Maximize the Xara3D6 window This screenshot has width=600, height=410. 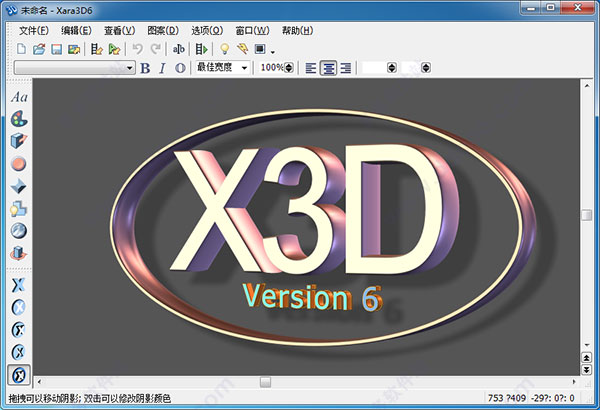(x=551, y=8)
